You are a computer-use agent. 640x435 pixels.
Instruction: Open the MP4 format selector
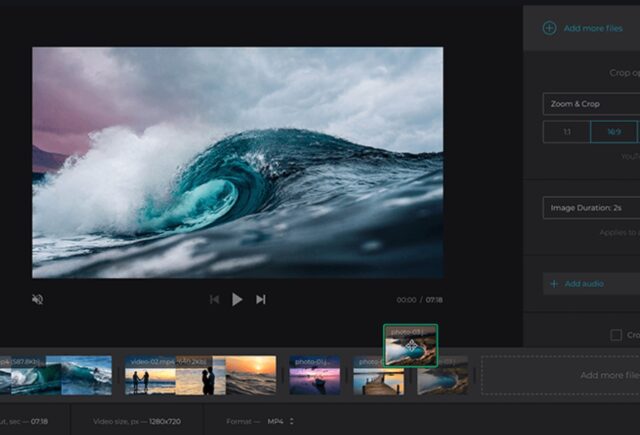pos(280,421)
